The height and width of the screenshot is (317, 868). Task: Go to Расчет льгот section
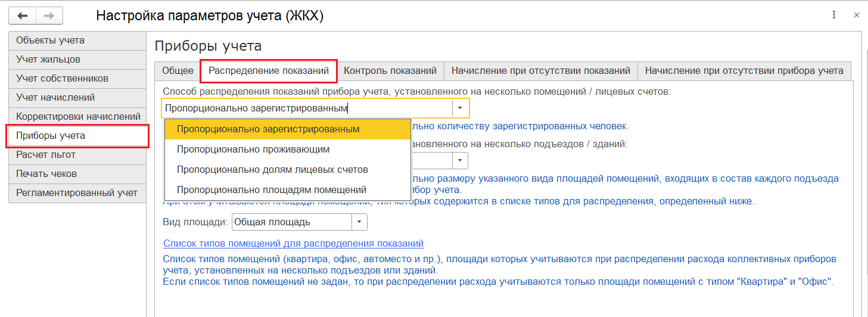tap(77, 155)
